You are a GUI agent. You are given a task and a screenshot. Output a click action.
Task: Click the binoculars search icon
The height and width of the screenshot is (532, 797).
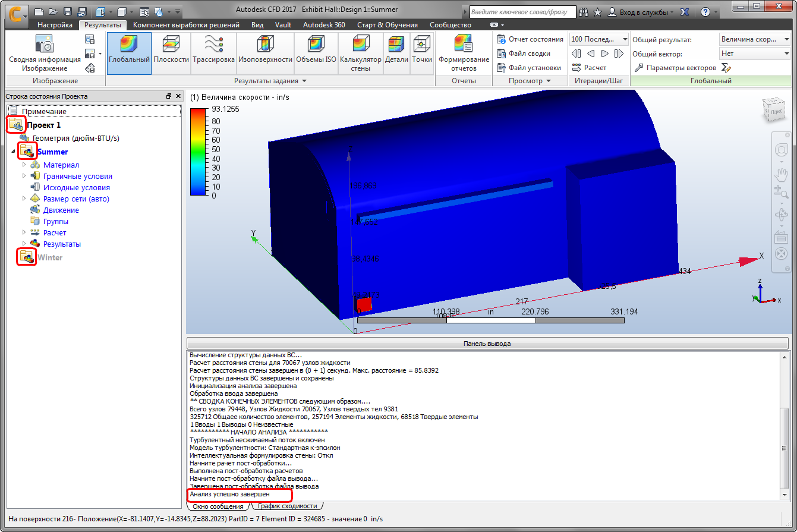[x=583, y=12]
